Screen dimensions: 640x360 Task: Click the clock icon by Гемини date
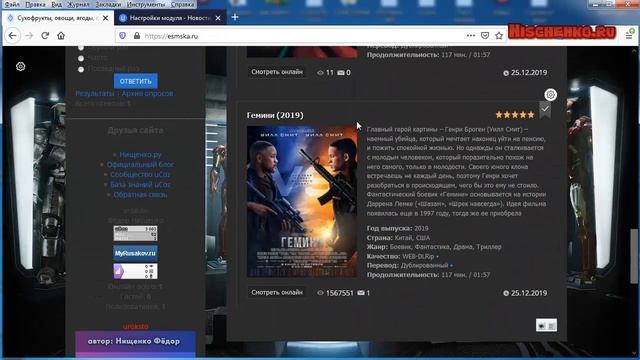[x=506, y=293]
